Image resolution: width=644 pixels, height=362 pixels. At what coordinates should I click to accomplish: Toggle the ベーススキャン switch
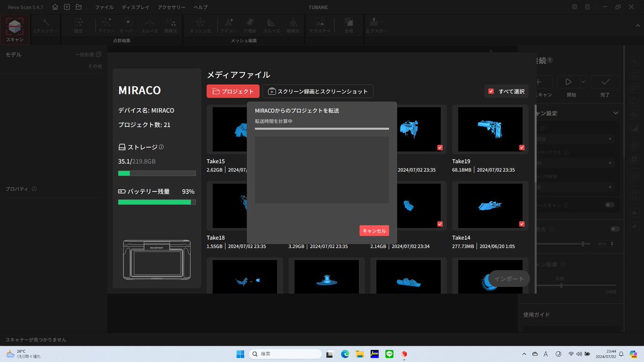coord(610,205)
